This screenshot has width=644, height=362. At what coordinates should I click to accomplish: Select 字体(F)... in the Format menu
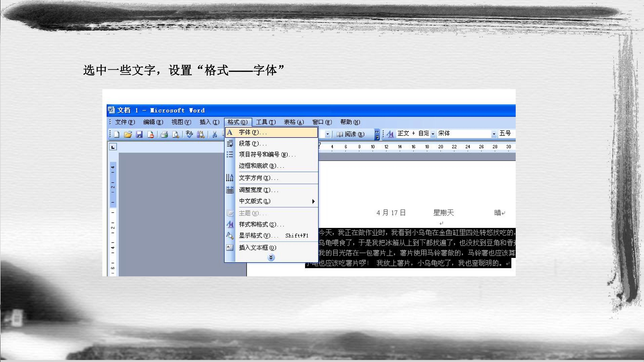(x=272, y=132)
